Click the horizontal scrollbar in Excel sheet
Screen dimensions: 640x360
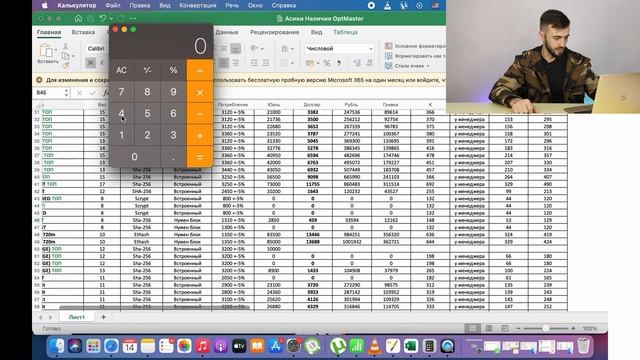click(155, 307)
